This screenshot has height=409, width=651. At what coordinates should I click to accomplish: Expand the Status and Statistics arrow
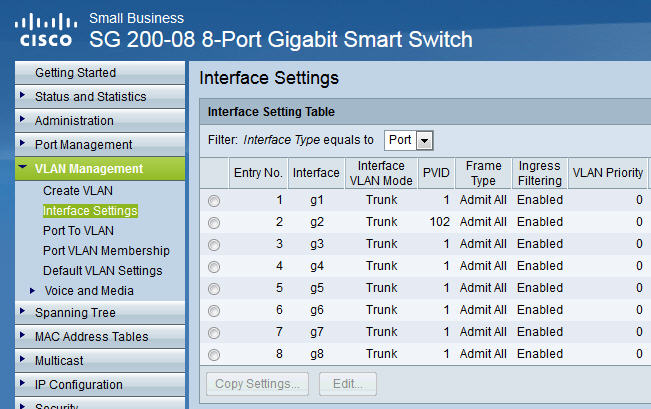coord(22,96)
